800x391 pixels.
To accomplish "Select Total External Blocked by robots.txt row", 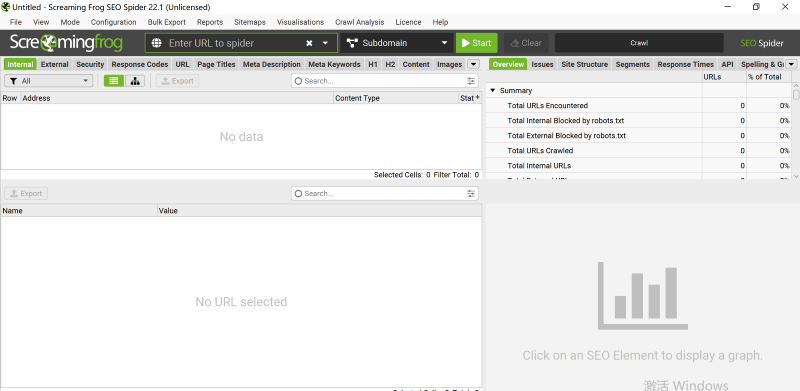I will click(639, 135).
